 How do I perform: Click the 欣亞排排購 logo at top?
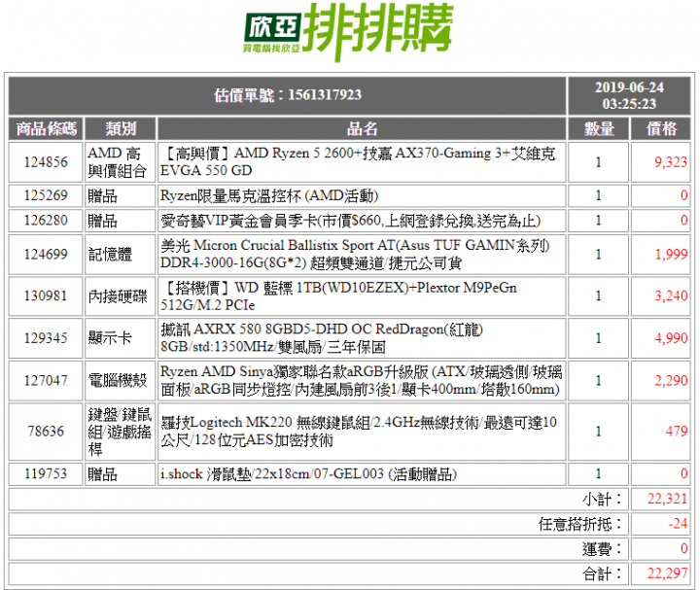pos(349,31)
